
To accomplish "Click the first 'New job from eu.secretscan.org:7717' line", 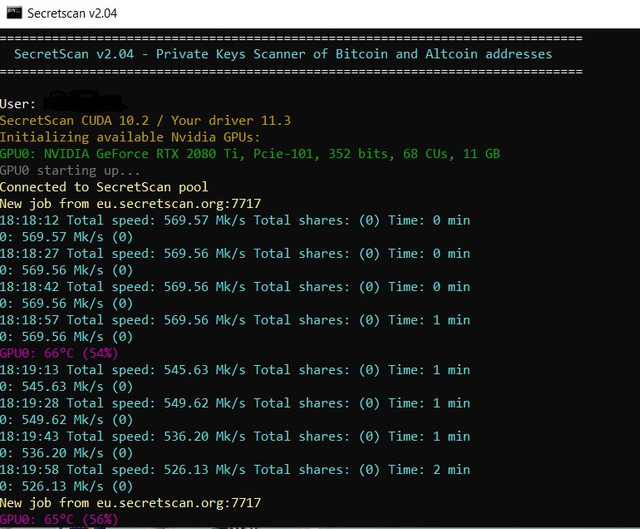I will 130,204.
